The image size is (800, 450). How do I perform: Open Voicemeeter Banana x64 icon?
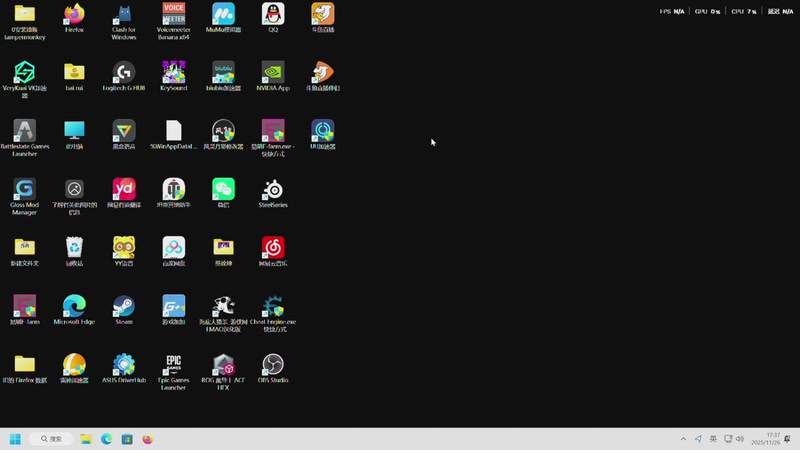[x=173, y=22]
